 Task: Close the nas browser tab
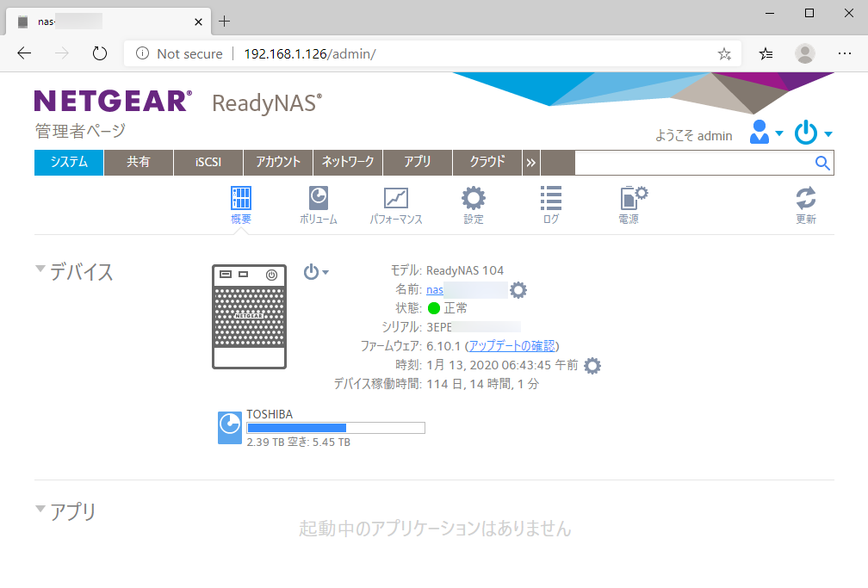click(199, 22)
